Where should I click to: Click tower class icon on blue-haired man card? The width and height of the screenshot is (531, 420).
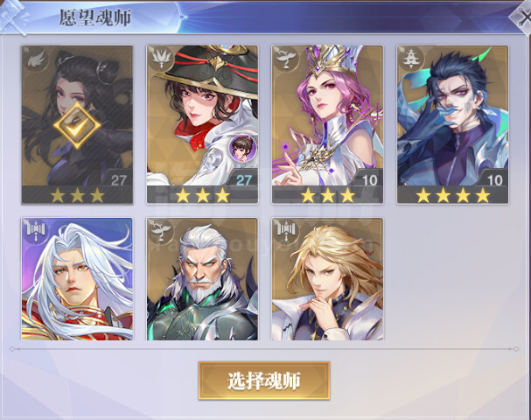[411, 59]
